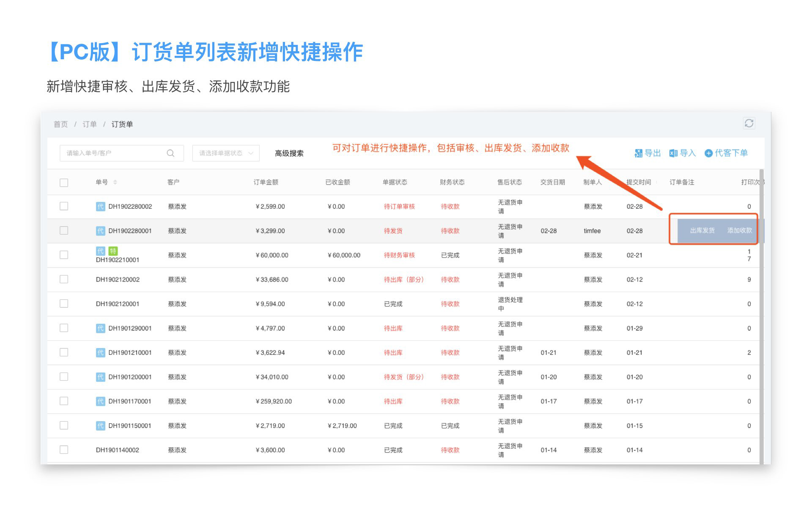Open 高级搜索 advanced search
The height and width of the screenshot is (508, 812).
click(289, 153)
